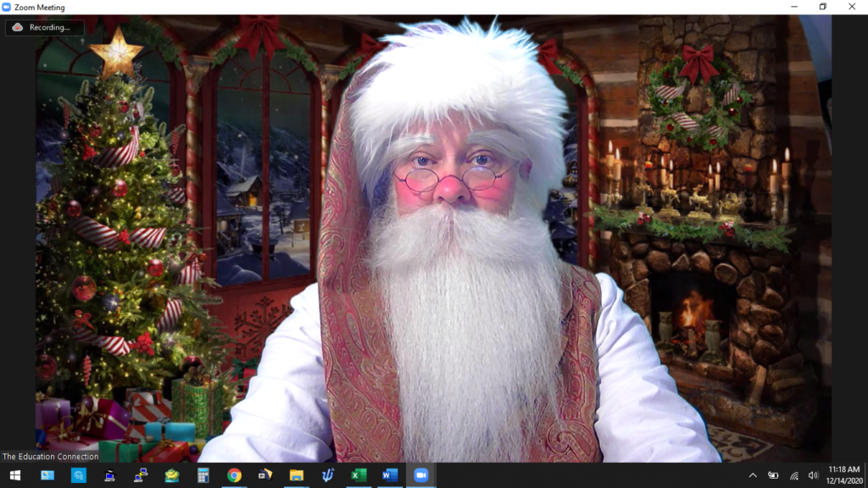Open the Wi-Fi network panel

click(x=794, y=475)
